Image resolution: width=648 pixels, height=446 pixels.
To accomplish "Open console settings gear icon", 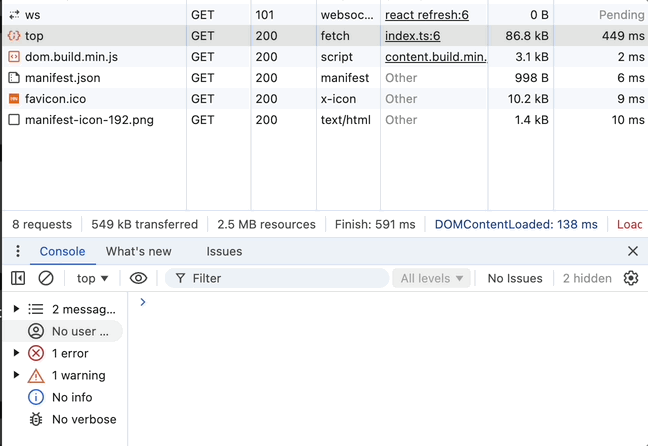I will click(631, 278).
